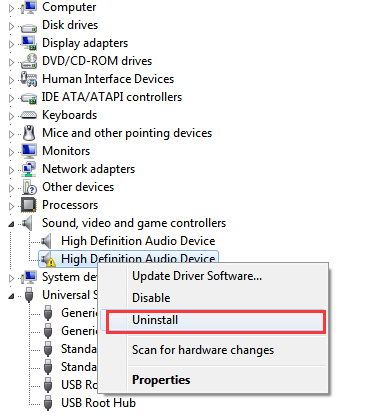This screenshot has height=416, width=368.
Task: Select the bottom USB Root Hub entry
Action: [98, 403]
